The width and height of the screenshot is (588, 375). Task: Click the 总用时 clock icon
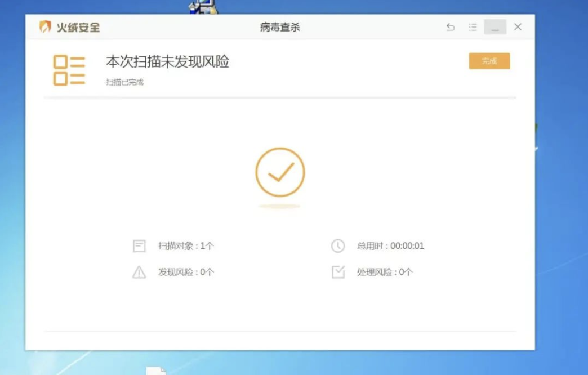338,246
